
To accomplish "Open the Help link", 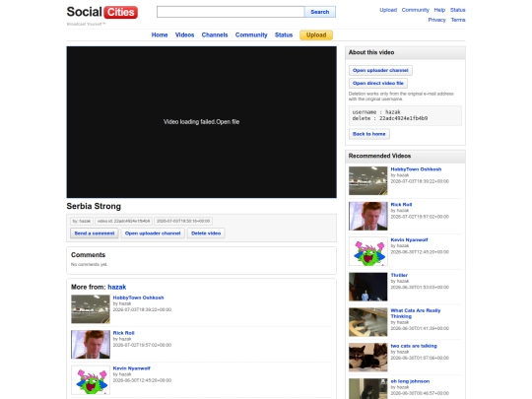I will point(439,10).
